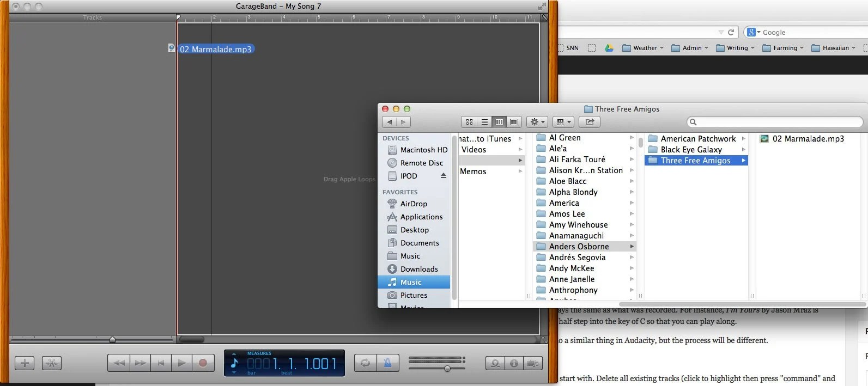
Task: Switch Finder to column view
Action: (x=499, y=122)
